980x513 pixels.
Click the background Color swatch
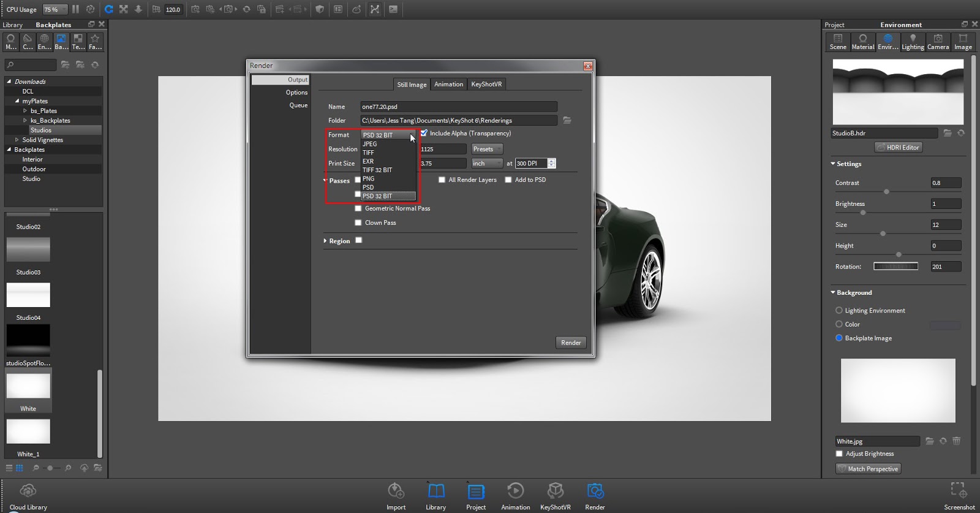tap(945, 325)
